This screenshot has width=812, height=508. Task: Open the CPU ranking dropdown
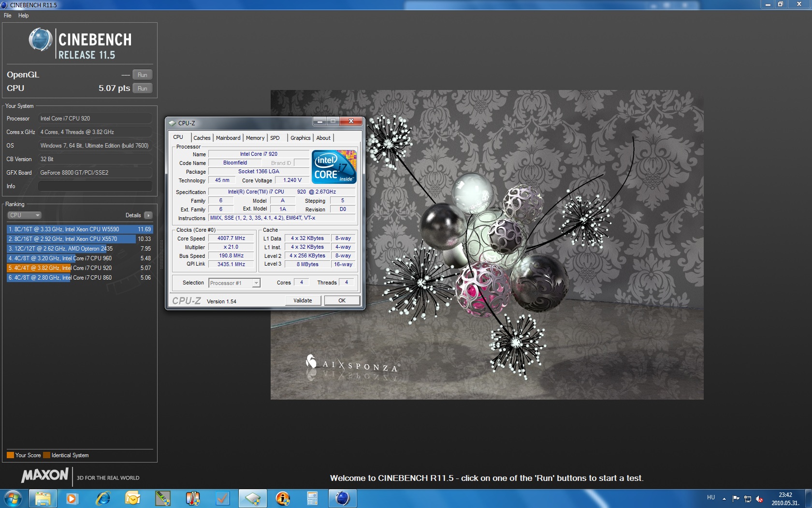[24, 215]
